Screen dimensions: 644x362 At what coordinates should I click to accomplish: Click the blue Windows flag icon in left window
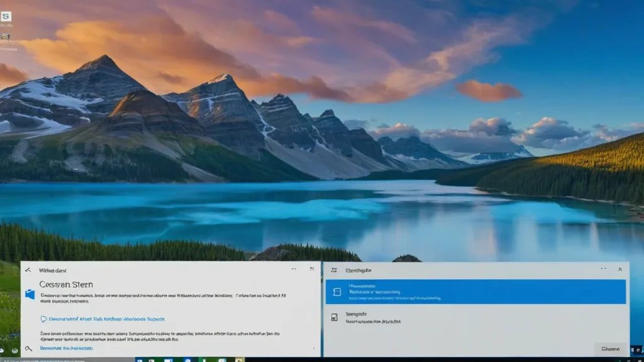coord(30,294)
